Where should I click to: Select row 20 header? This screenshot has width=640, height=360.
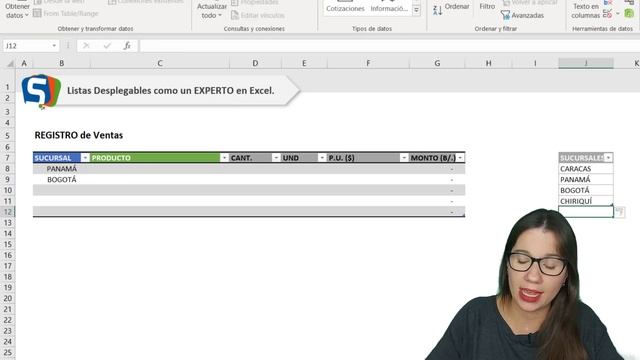pos(8,298)
